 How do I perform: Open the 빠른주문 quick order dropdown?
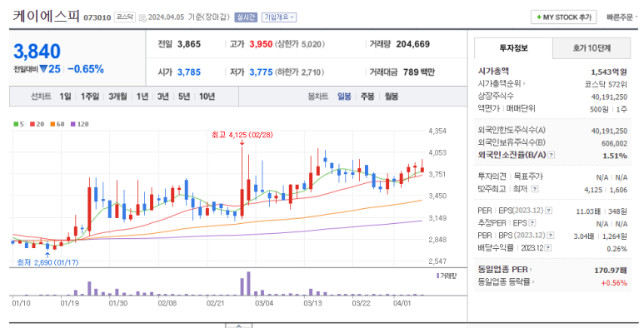pyautogui.click(x=622, y=17)
